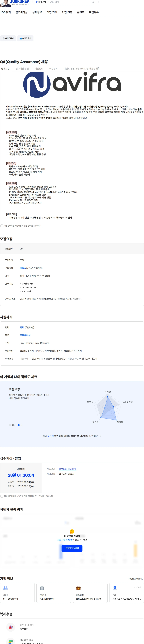Switch to the 추천공고 tab
This screenshot has width=144, height=644.
coord(53,69)
